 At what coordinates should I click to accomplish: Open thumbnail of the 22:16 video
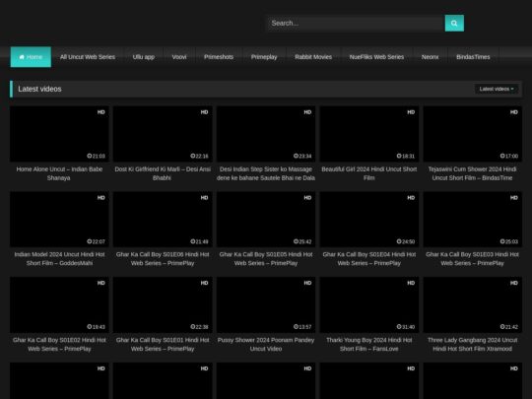[163, 134]
